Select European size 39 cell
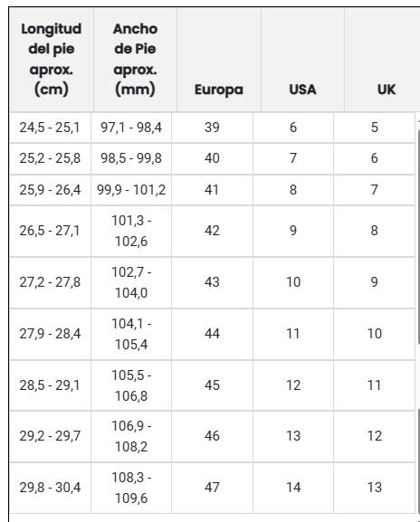 coord(212,128)
